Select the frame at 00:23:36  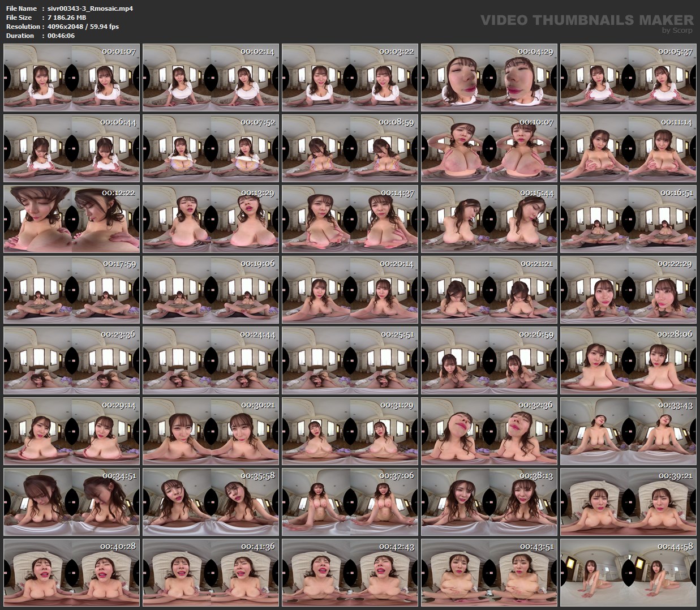71,360
